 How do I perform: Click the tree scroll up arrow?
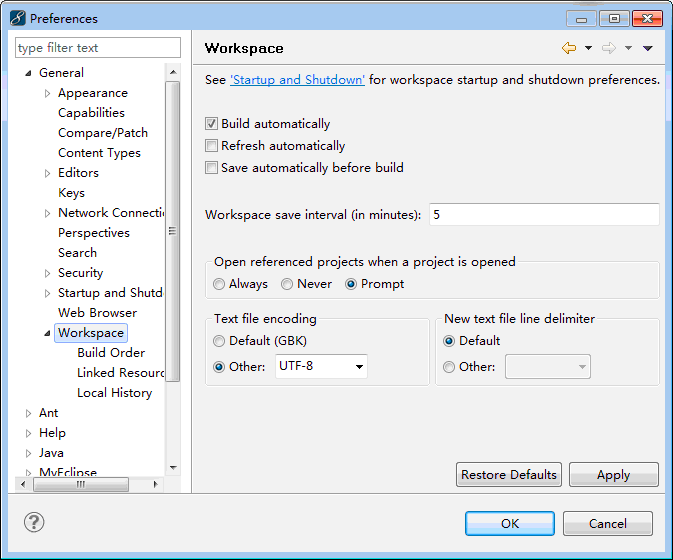point(173,72)
